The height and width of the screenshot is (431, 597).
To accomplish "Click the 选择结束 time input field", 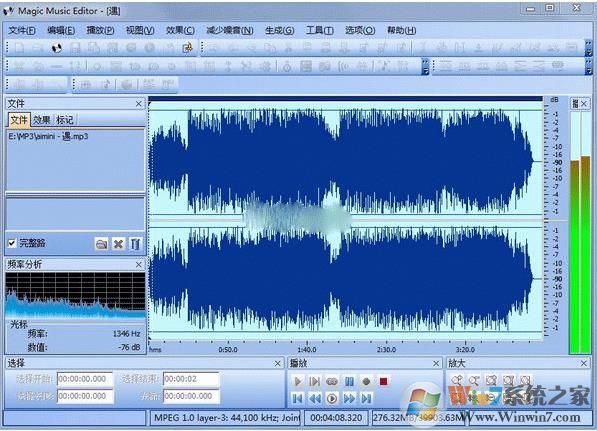I will click(x=191, y=379).
